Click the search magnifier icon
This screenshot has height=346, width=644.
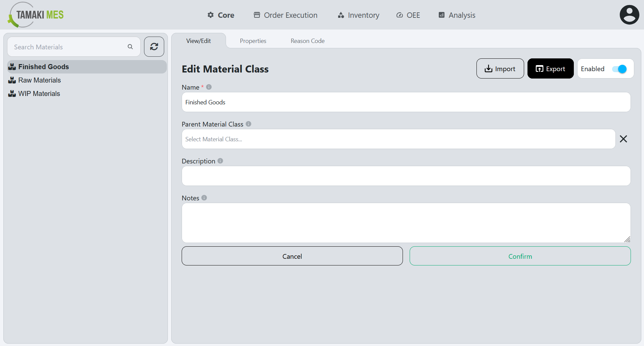click(x=130, y=47)
